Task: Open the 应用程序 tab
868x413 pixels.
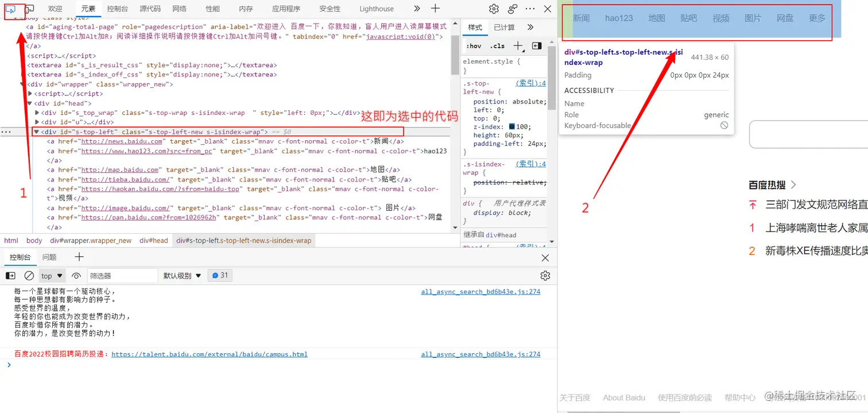Action: (x=286, y=9)
